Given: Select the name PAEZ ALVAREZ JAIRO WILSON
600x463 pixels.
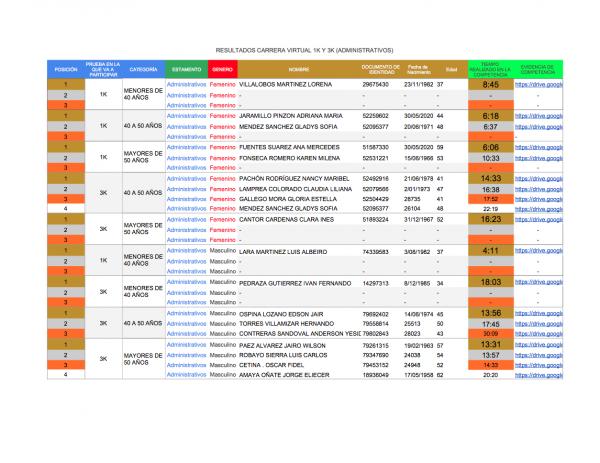Looking at the screenshot, I should pos(282,346).
